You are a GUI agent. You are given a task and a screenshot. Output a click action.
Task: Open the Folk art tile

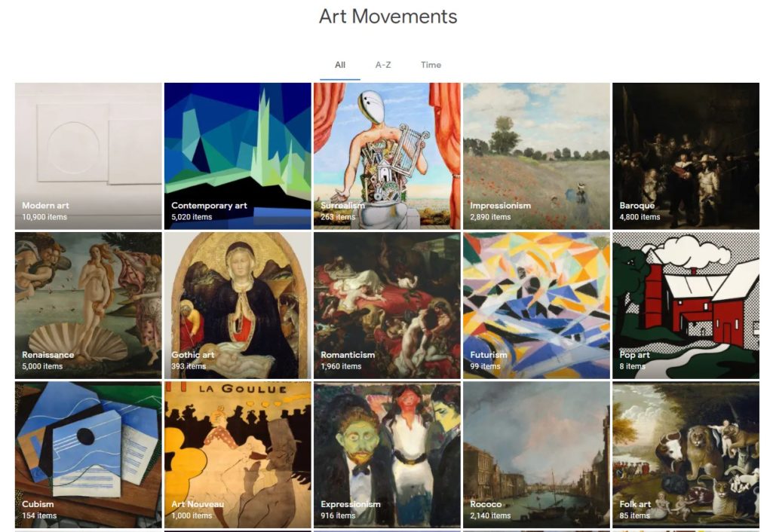(686, 455)
